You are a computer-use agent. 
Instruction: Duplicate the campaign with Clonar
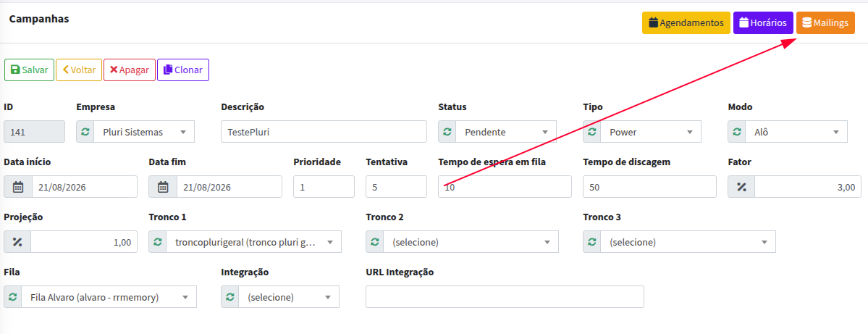183,70
